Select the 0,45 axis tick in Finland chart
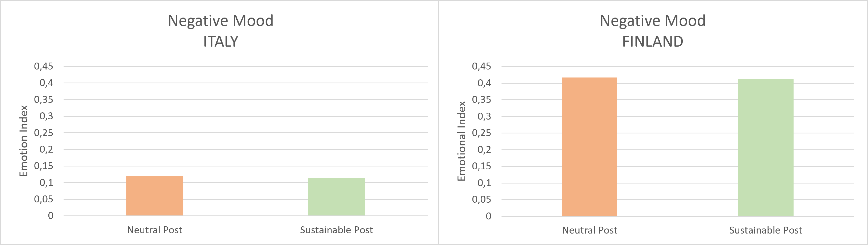Image resolution: width=868 pixels, height=245 pixels. click(481, 66)
